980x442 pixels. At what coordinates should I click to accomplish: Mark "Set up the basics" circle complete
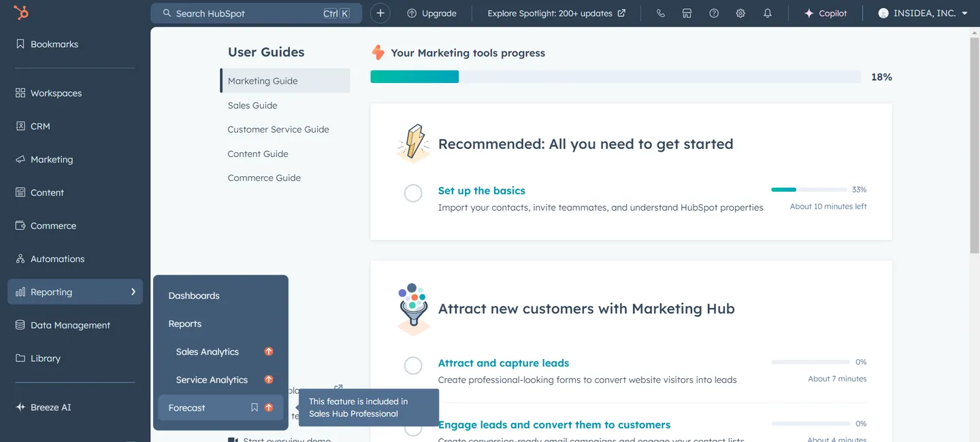point(413,193)
